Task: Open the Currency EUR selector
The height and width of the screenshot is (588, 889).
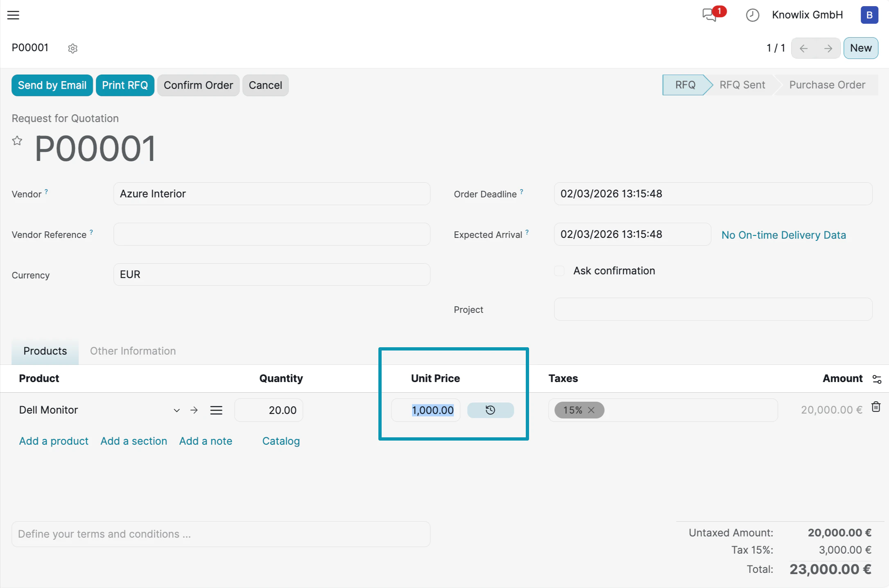Action: [x=271, y=274]
